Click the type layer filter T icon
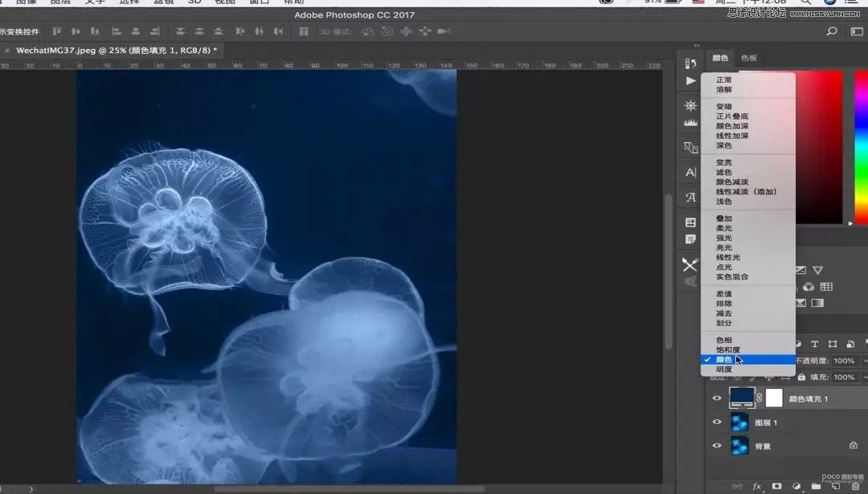The height and width of the screenshot is (494, 868). (x=814, y=344)
